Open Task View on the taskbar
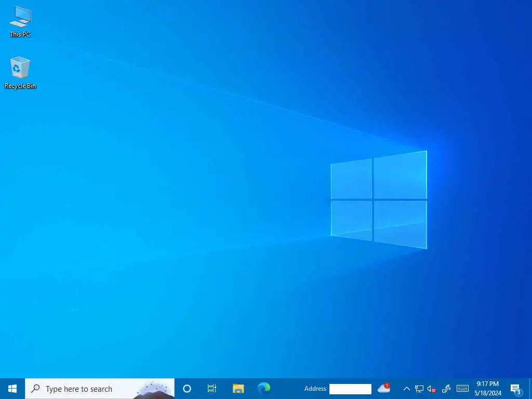This screenshot has height=399, width=532. pyautogui.click(x=212, y=389)
